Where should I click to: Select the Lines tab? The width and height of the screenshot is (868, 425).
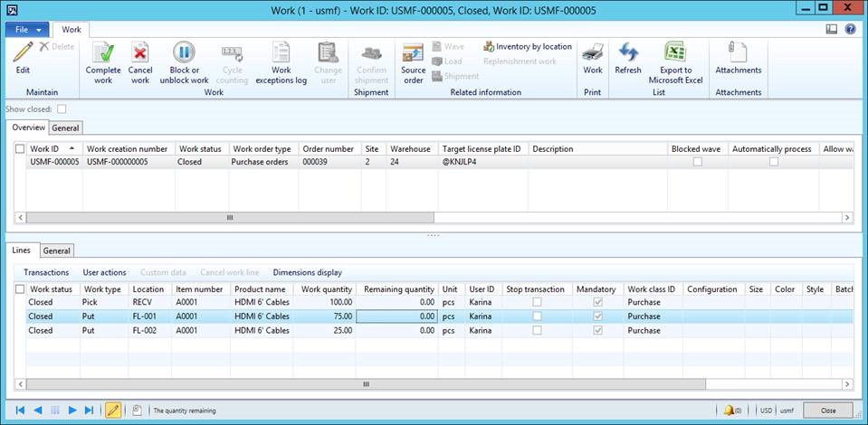[21, 250]
